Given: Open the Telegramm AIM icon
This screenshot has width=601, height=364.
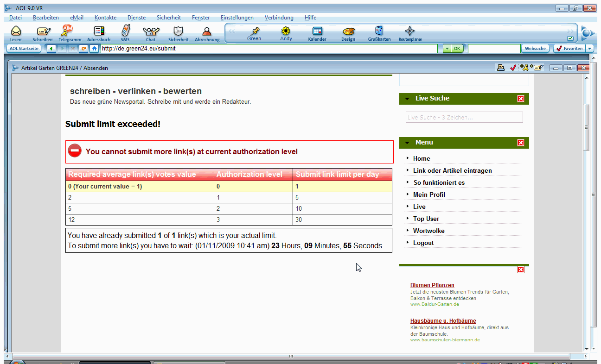Looking at the screenshot, I should (69, 32).
